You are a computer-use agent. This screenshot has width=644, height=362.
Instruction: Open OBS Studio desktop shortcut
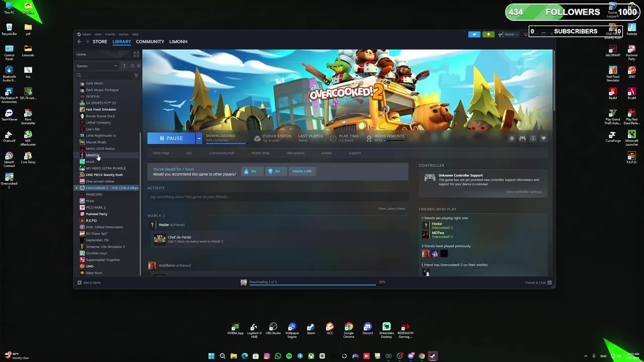273,330
